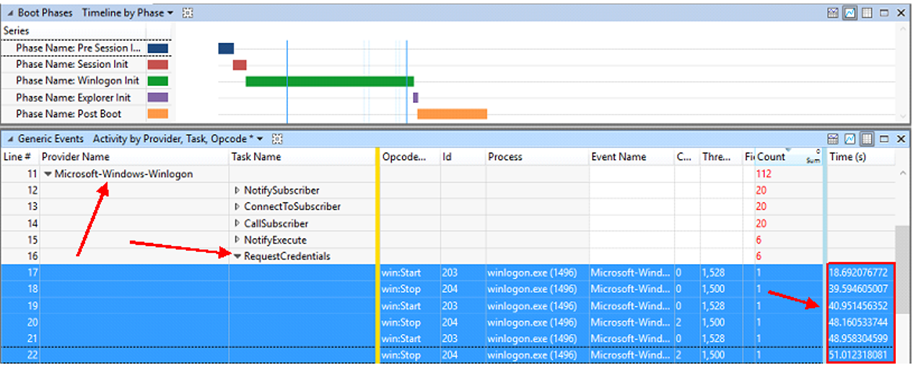Open view editor icon in Boot Phases header
Screen dimensions: 917x367
187,13
